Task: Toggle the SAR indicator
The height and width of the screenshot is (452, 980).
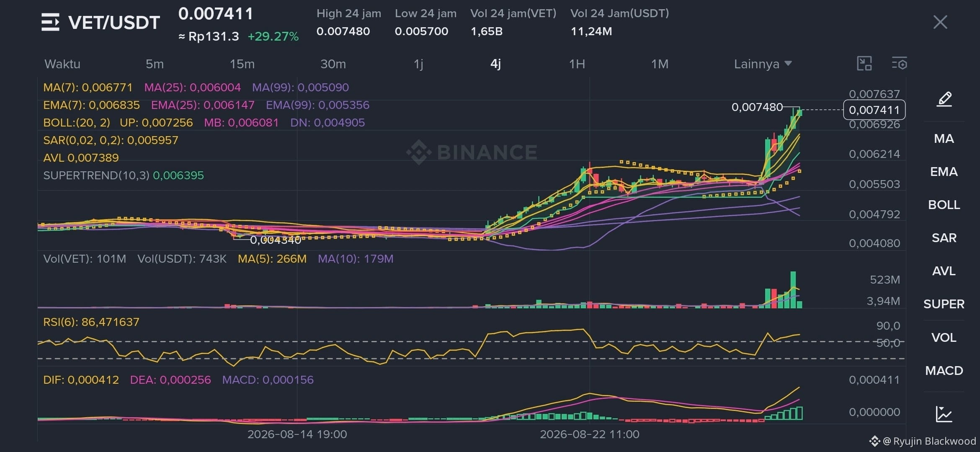Action: tap(944, 238)
